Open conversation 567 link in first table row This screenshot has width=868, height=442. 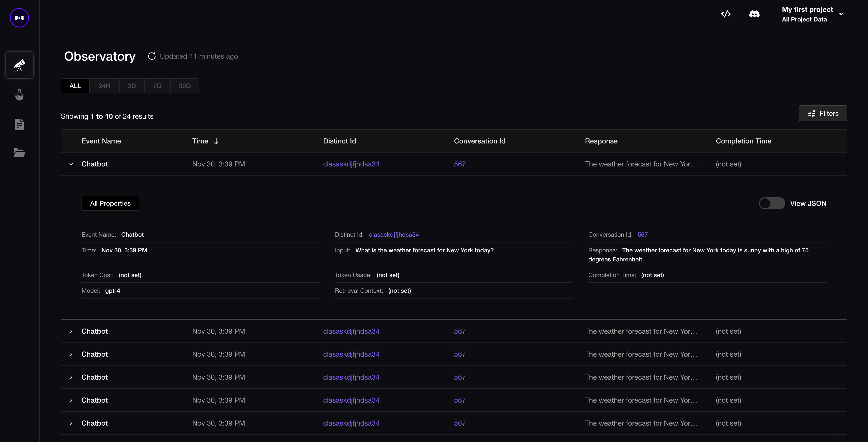point(459,164)
